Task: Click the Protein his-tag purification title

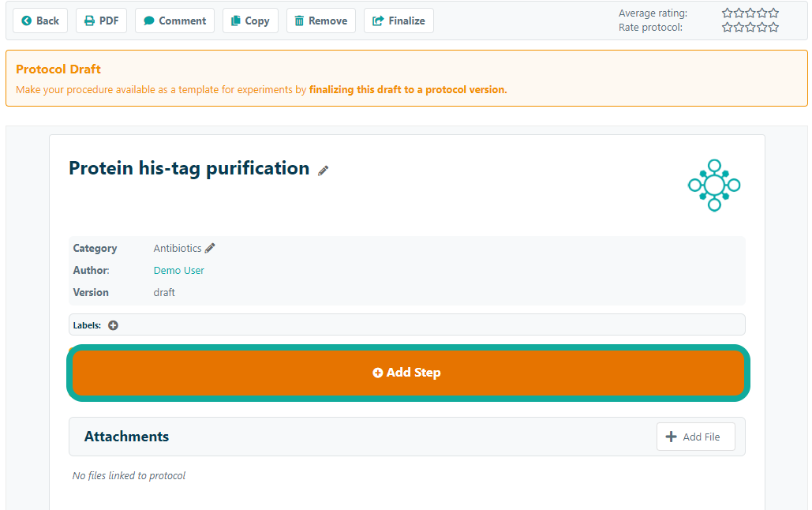Action: (189, 168)
